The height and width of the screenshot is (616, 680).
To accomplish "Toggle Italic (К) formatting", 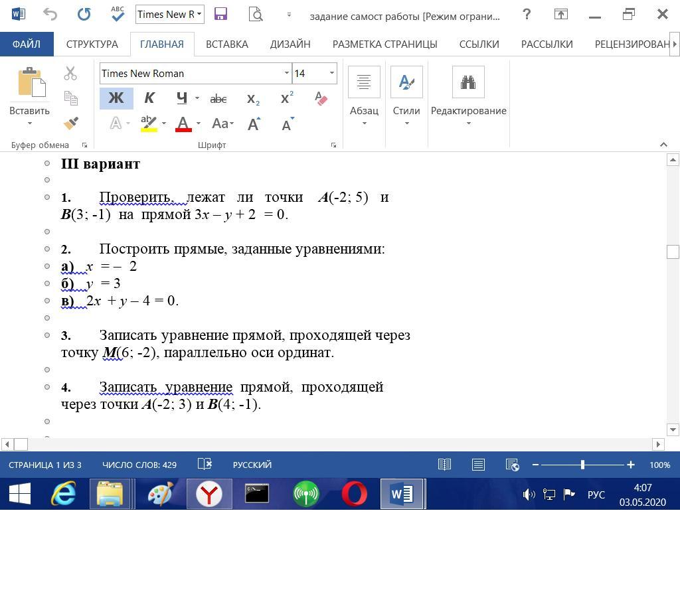I will [149, 98].
